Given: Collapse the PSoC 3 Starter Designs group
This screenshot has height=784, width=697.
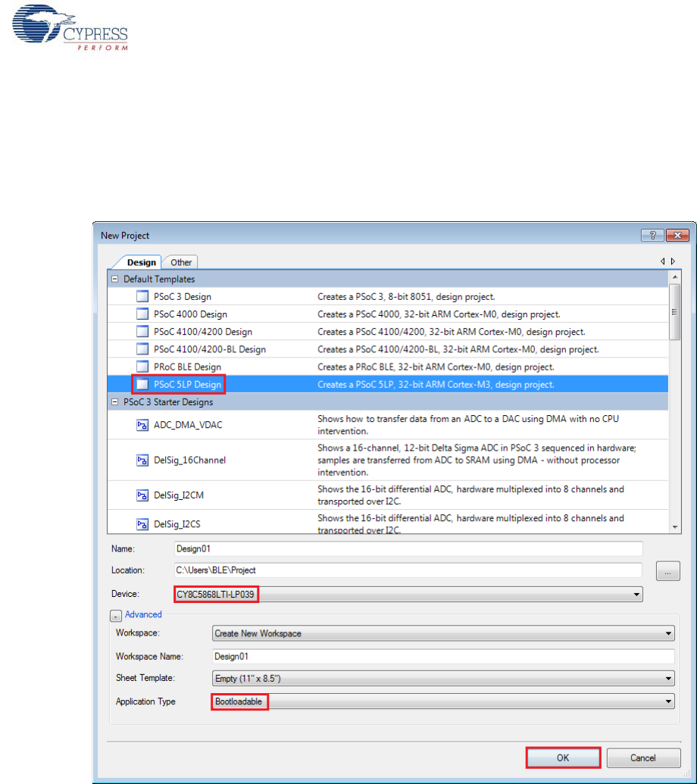Looking at the screenshot, I should 115,402.
